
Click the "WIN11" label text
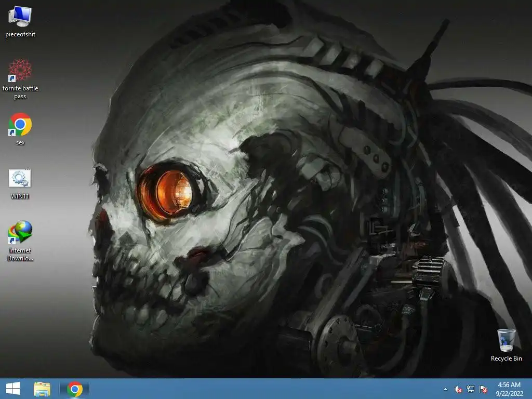coord(20,196)
